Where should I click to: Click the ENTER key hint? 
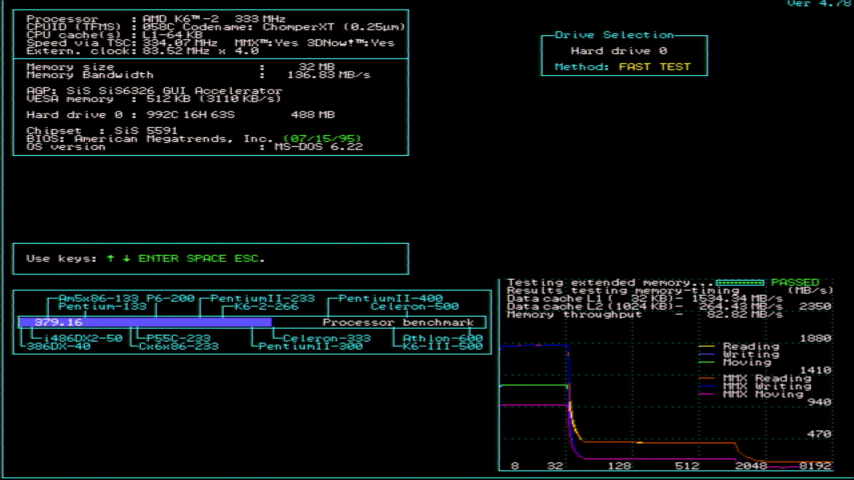coord(158,258)
